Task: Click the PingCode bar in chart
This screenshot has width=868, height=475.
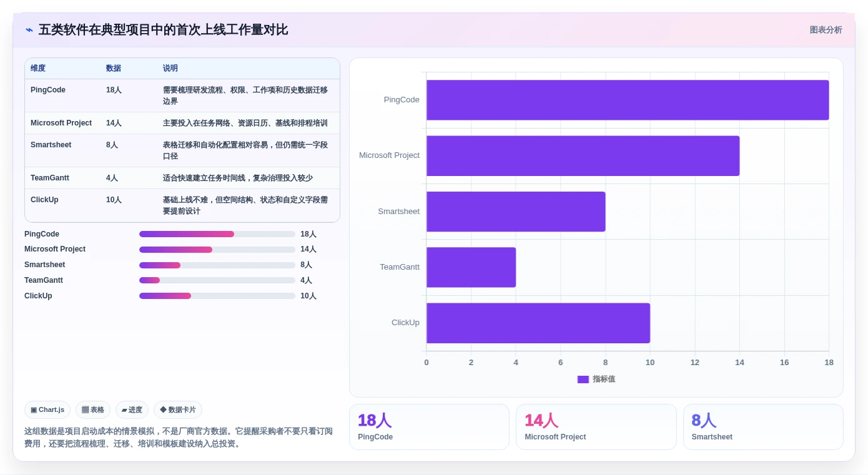Action: pos(628,100)
